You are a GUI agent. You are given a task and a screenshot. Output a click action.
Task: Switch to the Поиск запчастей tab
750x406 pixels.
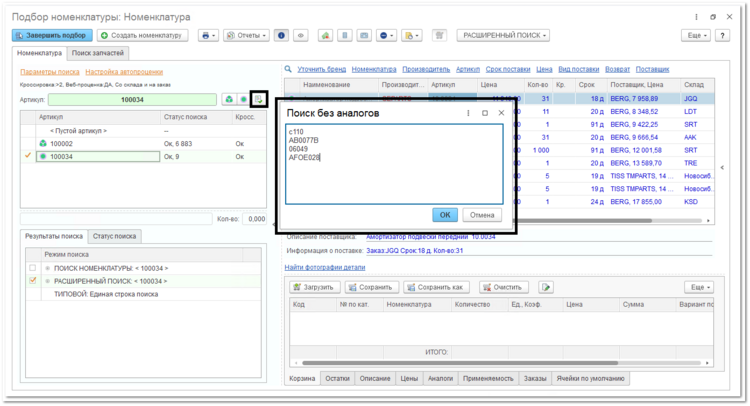[98, 53]
